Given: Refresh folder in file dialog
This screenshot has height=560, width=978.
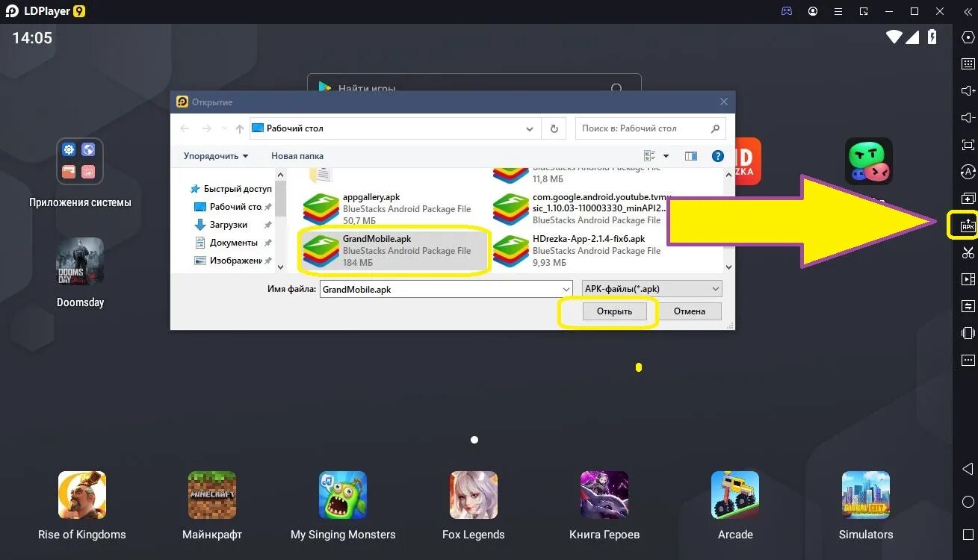Looking at the screenshot, I should tap(554, 128).
